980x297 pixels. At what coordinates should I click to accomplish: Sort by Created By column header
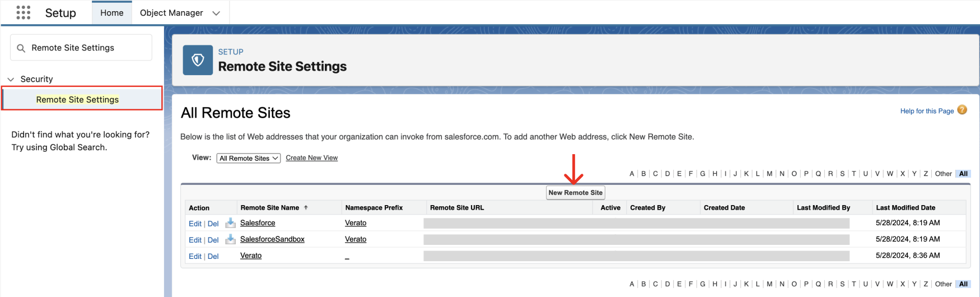click(647, 207)
